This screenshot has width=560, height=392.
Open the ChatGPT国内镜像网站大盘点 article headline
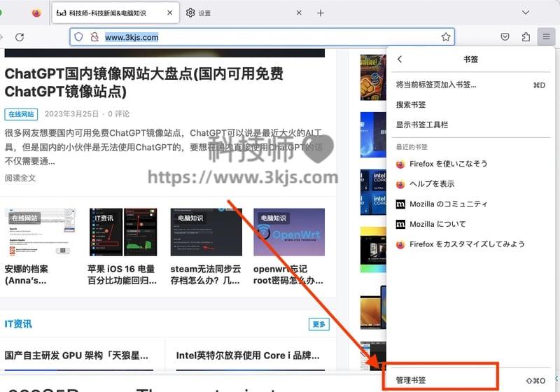[144, 83]
